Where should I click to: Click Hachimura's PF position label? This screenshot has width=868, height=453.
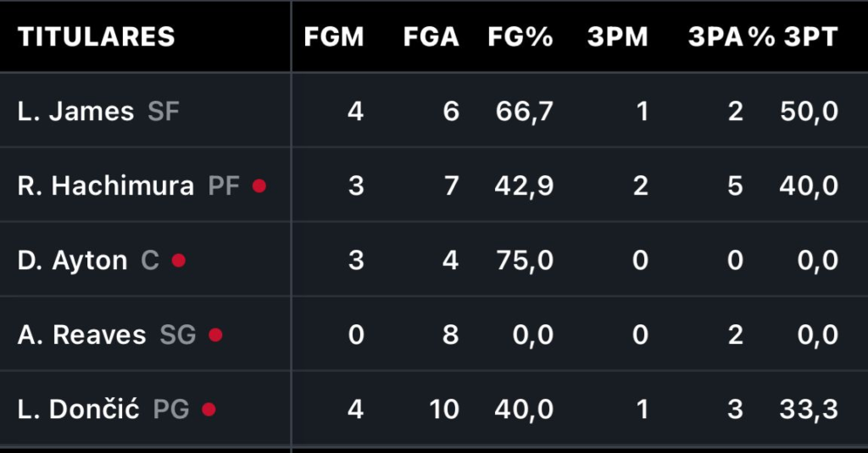tap(224, 186)
